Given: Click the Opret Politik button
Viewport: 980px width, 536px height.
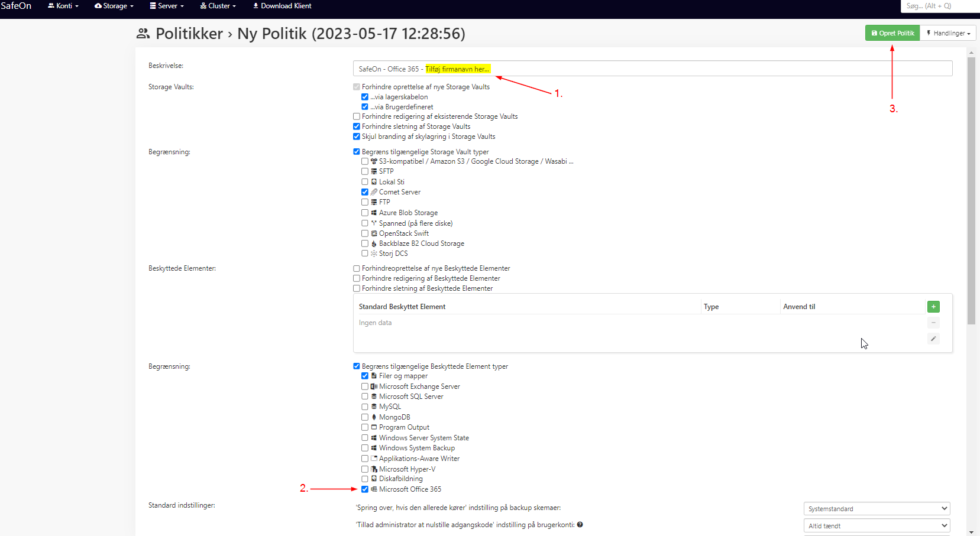Looking at the screenshot, I should click(x=892, y=33).
